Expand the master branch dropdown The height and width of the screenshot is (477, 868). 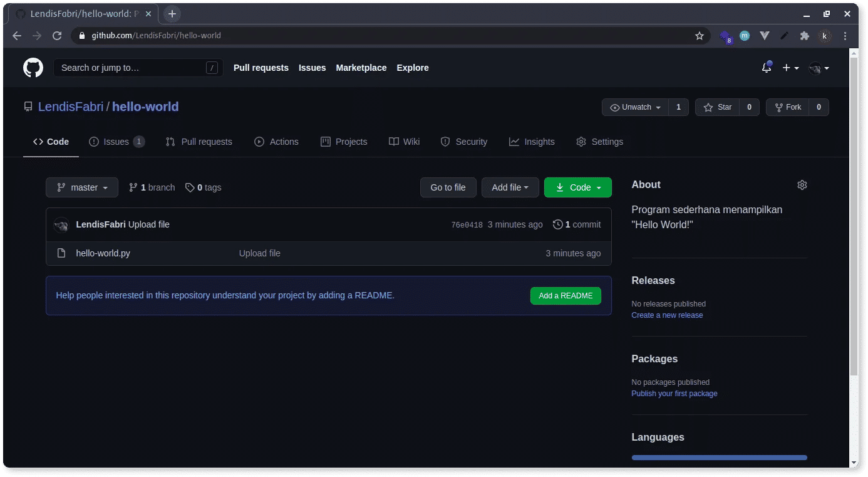click(x=82, y=187)
